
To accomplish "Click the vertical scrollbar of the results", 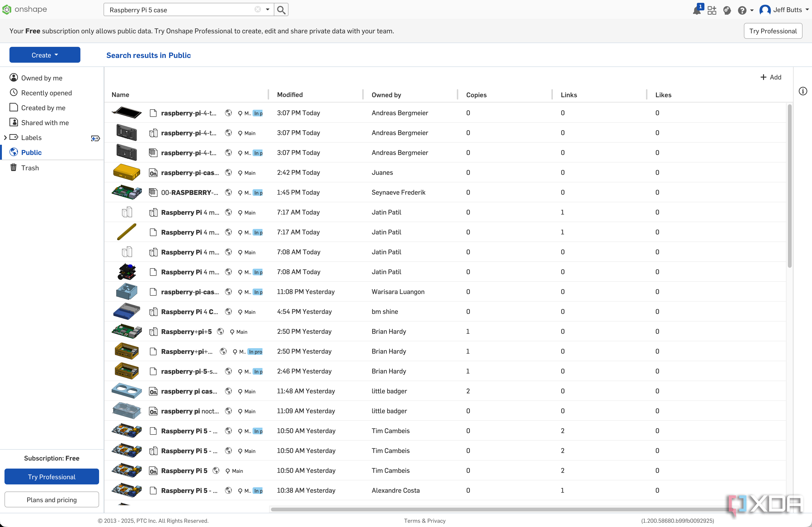I will pos(790,186).
